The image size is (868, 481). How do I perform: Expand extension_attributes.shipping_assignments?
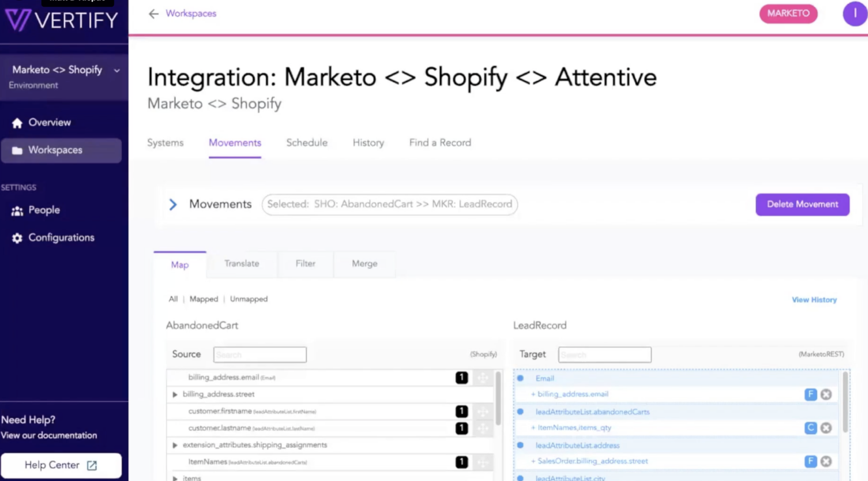click(175, 445)
